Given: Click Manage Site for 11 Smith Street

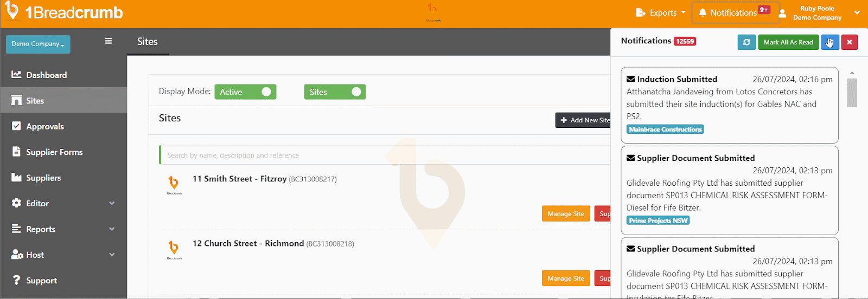Looking at the screenshot, I should pos(566,214).
